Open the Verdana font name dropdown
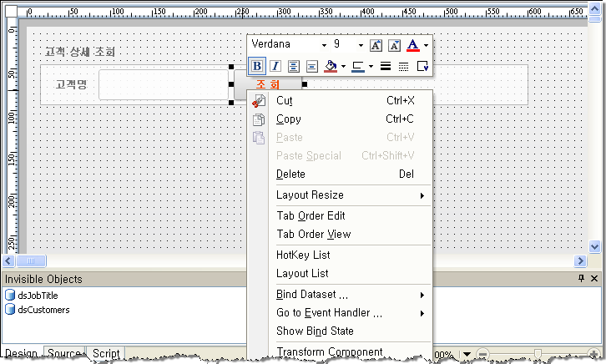606x364 pixels. click(x=324, y=44)
